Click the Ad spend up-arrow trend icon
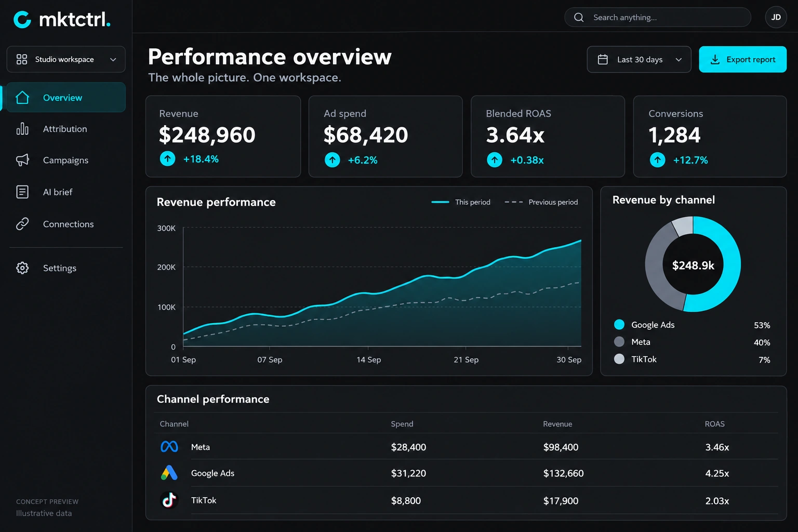The width and height of the screenshot is (798, 532). pos(332,159)
